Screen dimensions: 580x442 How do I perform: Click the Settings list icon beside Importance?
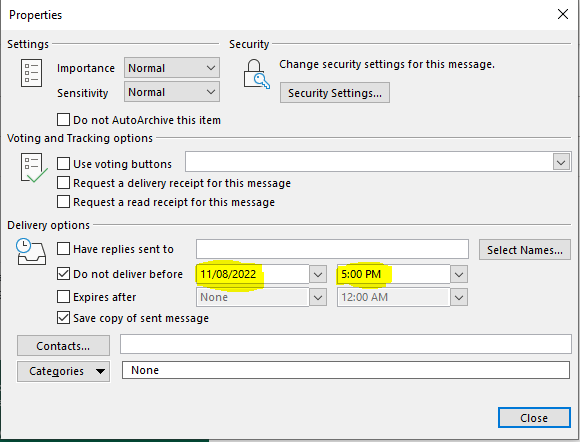(31, 73)
